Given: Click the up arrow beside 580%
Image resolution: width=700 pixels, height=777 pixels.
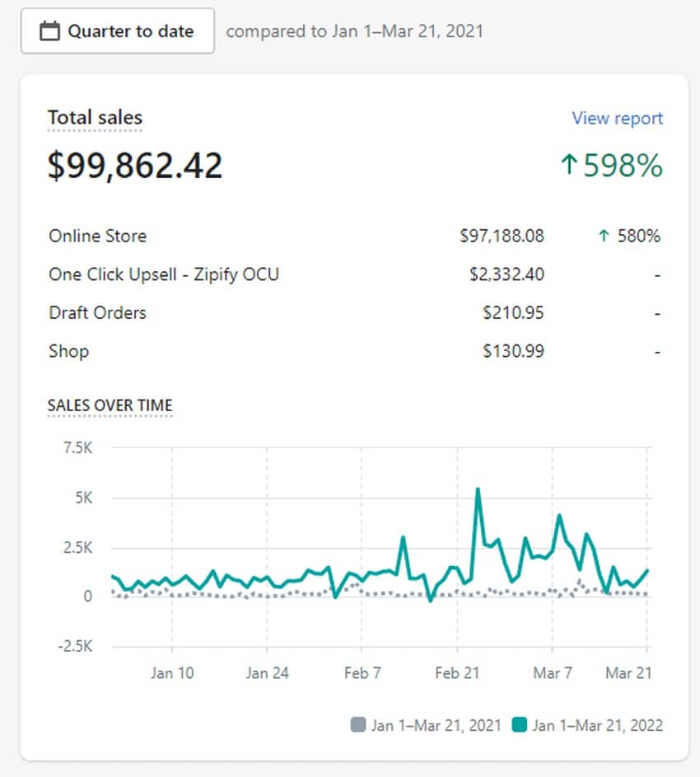Looking at the screenshot, I should [604, 236].
